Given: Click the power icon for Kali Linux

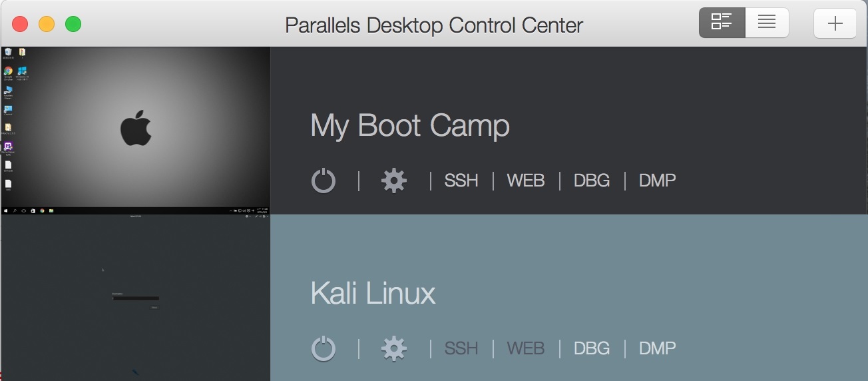Looking at the screenshot, I should (x=324, y=348).
